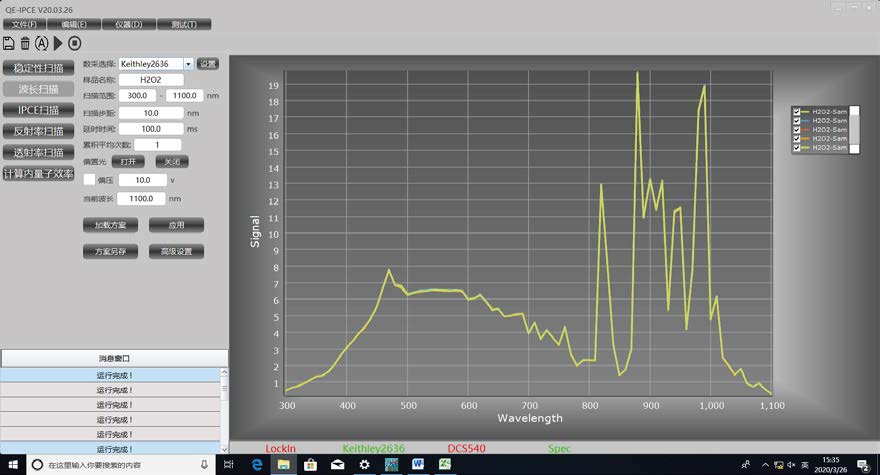Click the save file icon in toolbar
Screen dimensions: 880x475
pyautogui.click(x=9, y=43)
